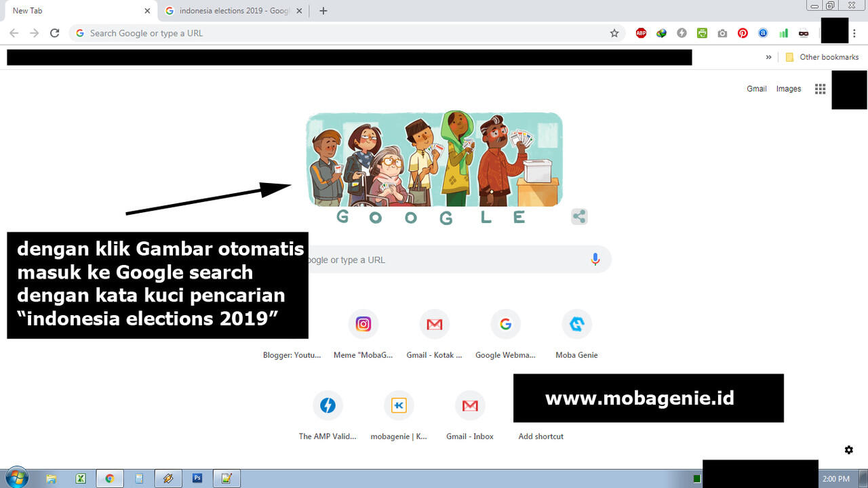Go back to previous page
The height and width of the screenshot is (488, 868).
coord(14,33)
